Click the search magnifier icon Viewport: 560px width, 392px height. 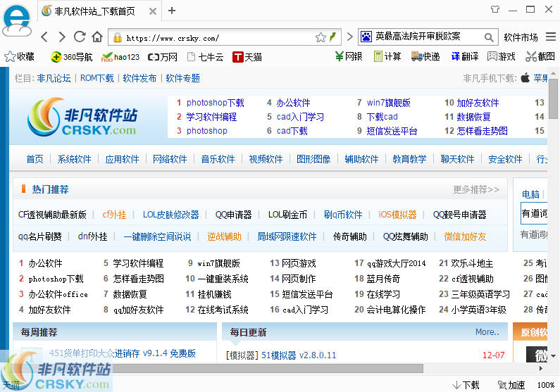[x=489, y=37]
